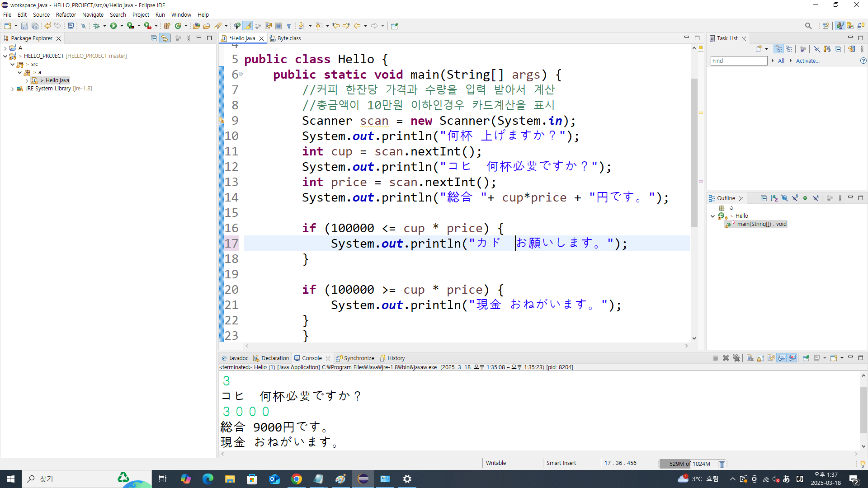Viewport: 868px width, 488px height.
Task: Open the Project menu
Action: coord(141,14)
